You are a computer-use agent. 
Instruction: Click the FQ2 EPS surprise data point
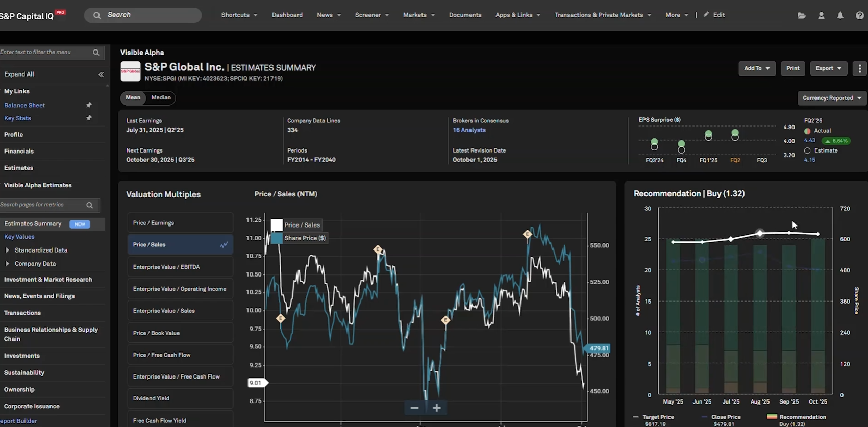(x=735, y=134)
